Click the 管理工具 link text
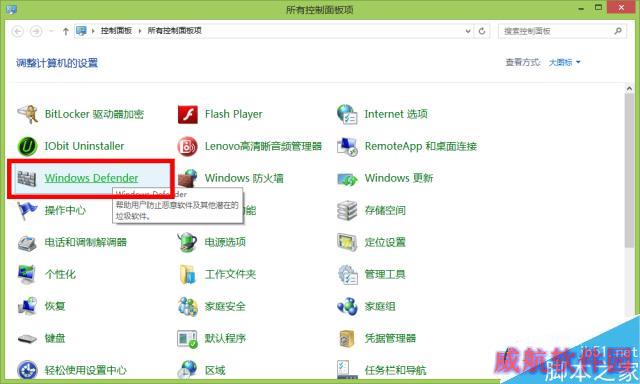The width and height of the screenshot is (640, 384). tap(385, 274)
